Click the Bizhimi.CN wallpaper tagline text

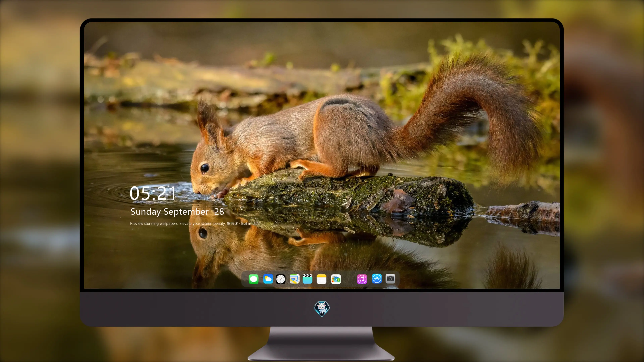pyautogui.click(x=195, y=223)
